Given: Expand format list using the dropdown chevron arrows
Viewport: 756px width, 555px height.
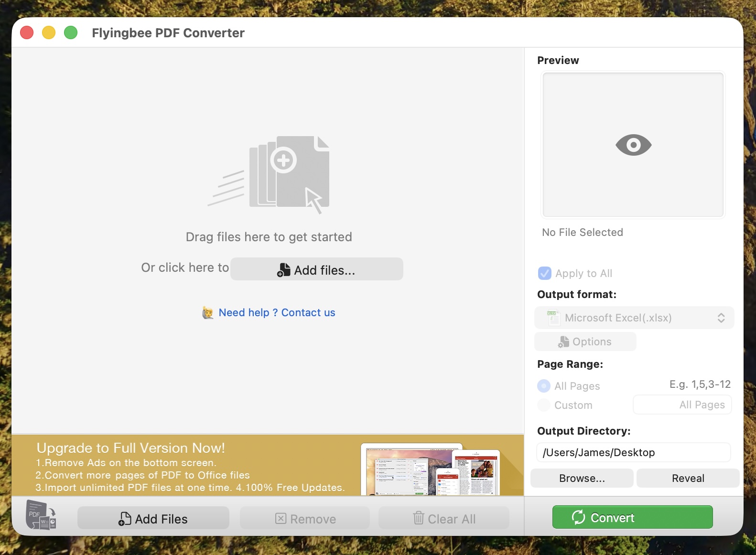Looking at the screenshot, I should pos(721,318).
